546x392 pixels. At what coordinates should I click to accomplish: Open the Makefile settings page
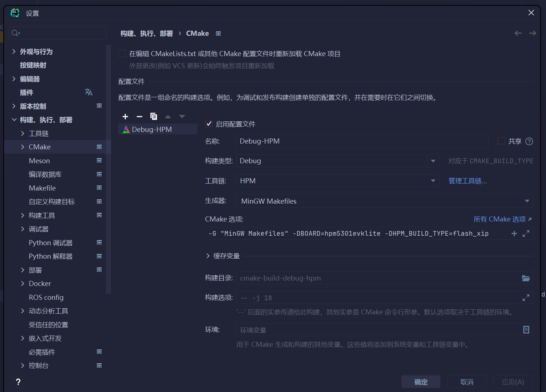[42, 188]
